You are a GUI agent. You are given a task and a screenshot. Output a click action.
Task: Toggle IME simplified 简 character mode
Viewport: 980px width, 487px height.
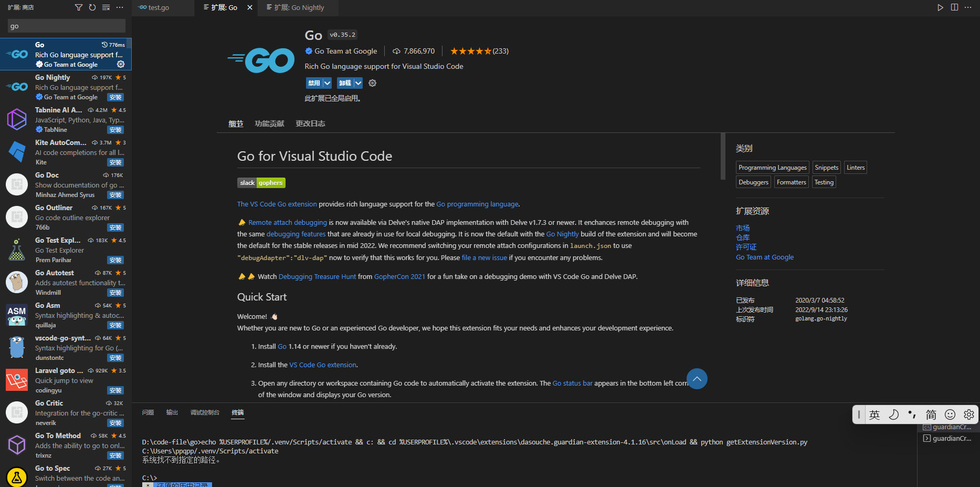pyautogui.click(x=931, y=415)
